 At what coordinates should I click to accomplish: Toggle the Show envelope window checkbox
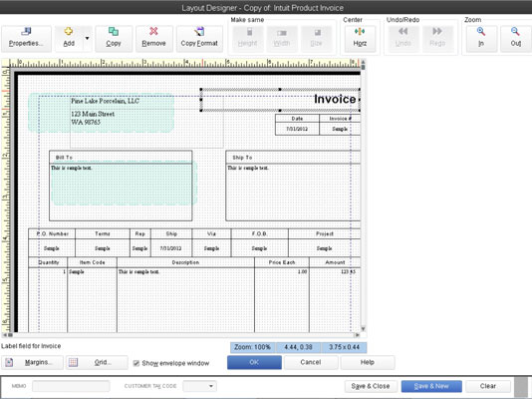pos(136,363)
